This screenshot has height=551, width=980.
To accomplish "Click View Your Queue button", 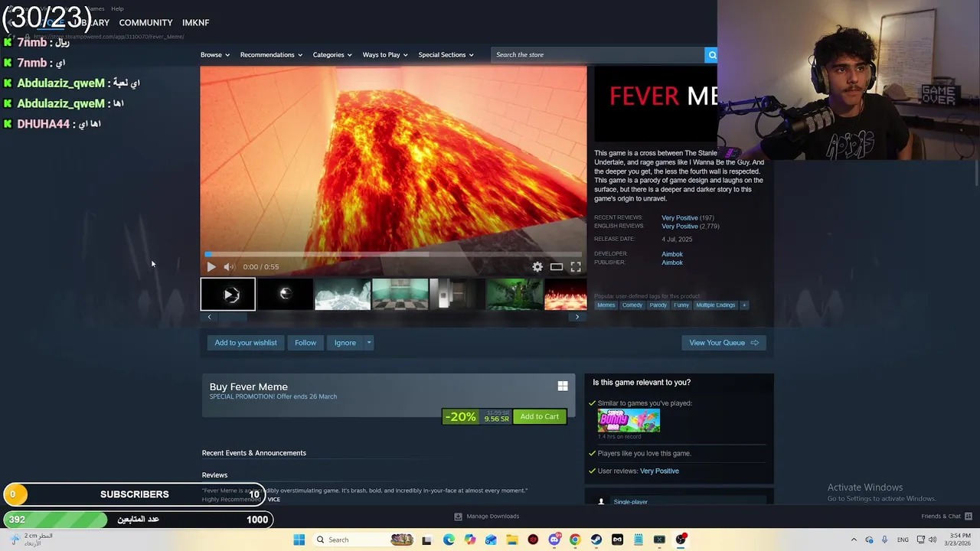I will 724,342.
